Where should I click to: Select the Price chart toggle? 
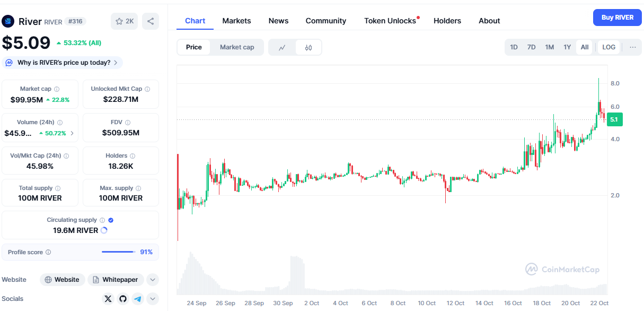click(x=193, y=47)
